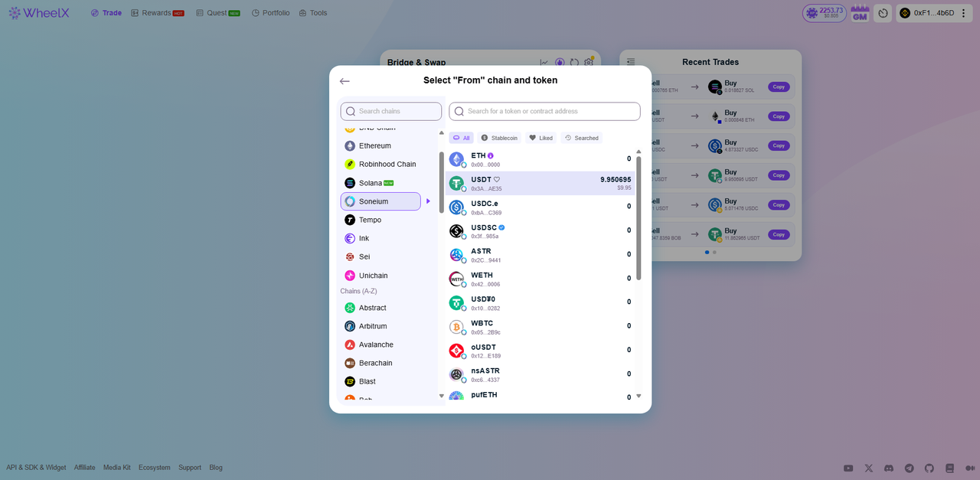Open Portfolio tab
This screenshot has width=980, height=480.
[x=270, y=13]
